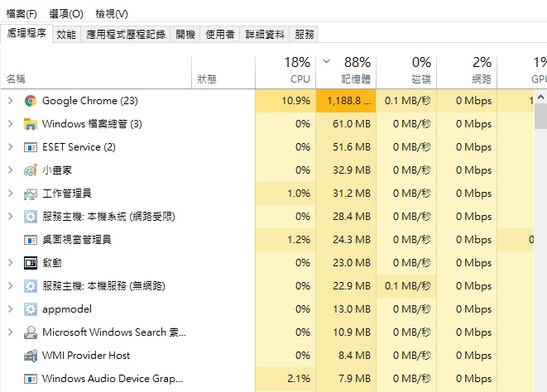This screenshot has width=547, height=392.
Task: Click the 小畫家 paint icon
Action: [x=31, y=170]
